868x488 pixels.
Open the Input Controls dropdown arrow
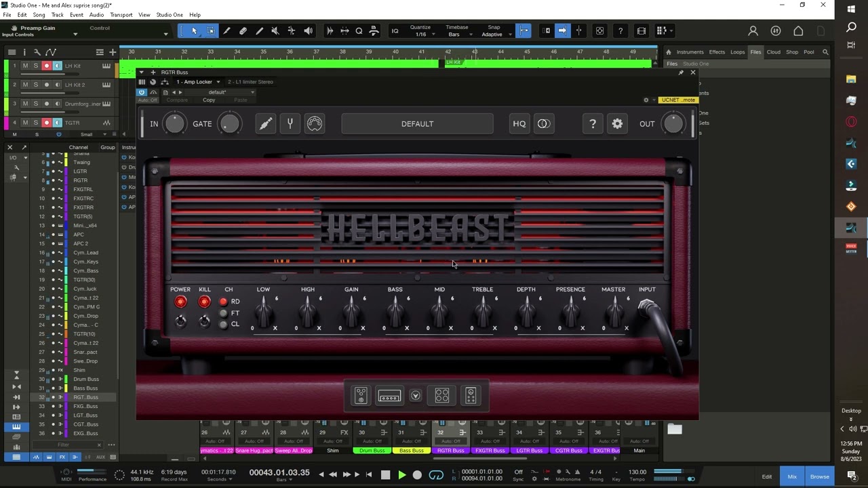coord(75,35)
